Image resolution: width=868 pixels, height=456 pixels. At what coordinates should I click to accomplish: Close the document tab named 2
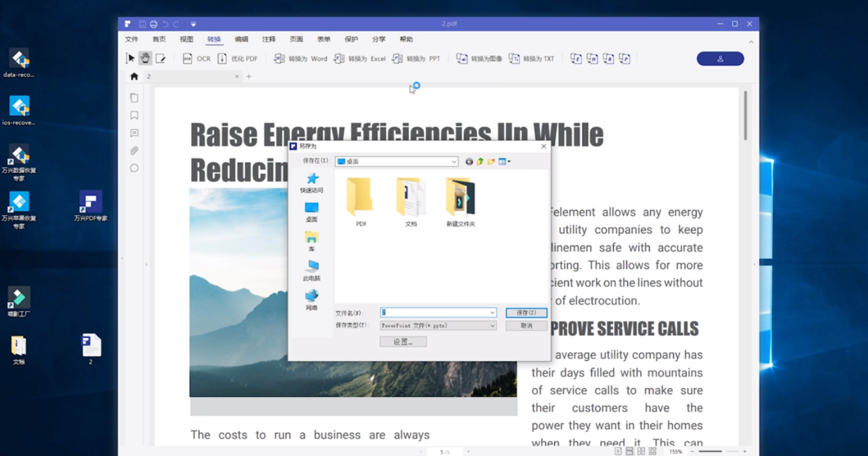(237, 77)
